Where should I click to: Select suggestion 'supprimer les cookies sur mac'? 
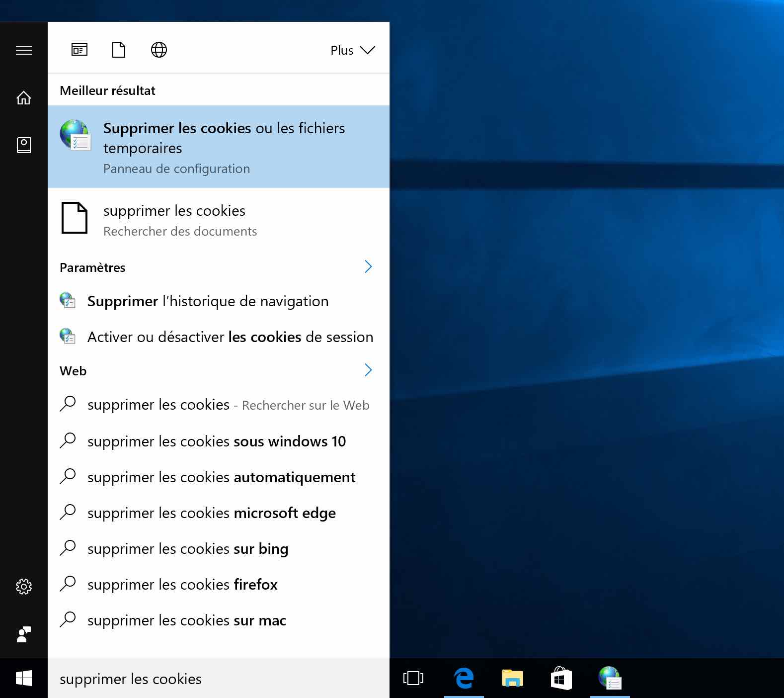click(219, 620)
